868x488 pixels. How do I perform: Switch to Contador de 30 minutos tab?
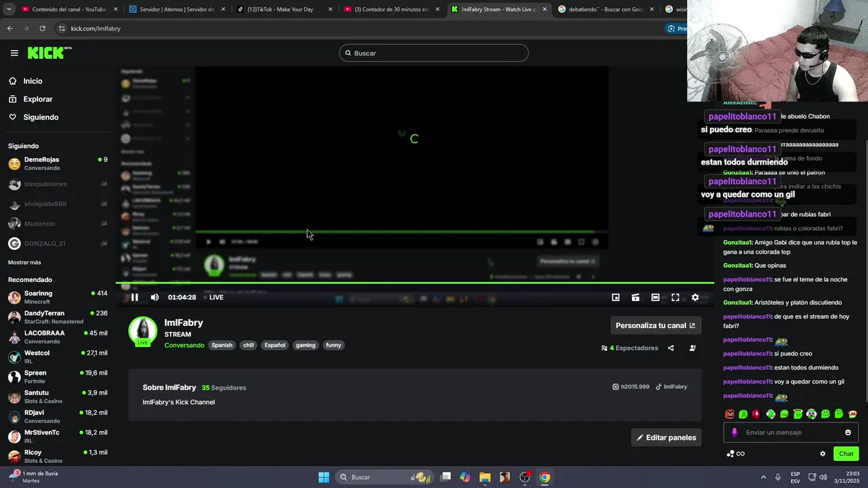pyautogui.click(x=392, y=9)
